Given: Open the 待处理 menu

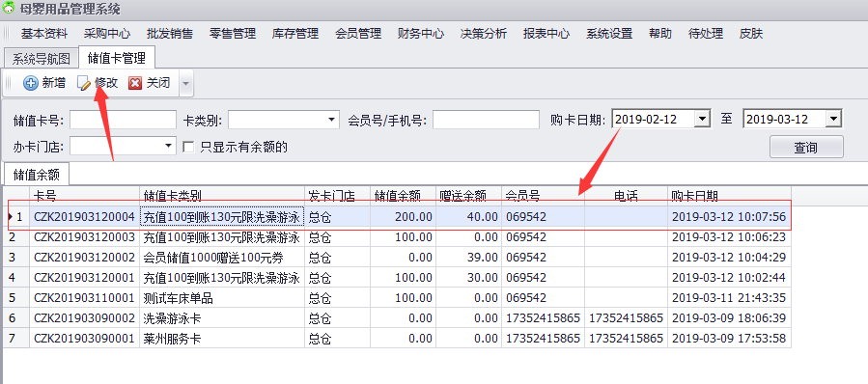Looking at the screenshot, I should click(x=706, y=34).
